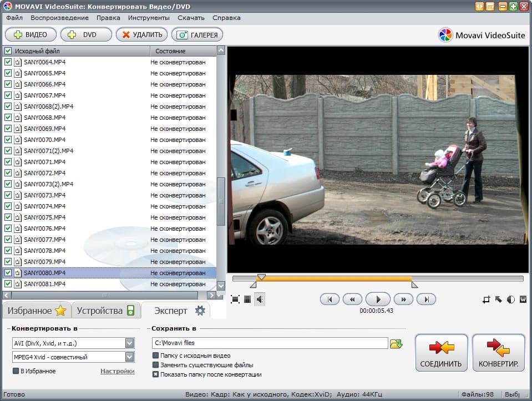This screenshot has width=532, height=401.
Task: Uncheck SANY0080.MP4 checkbox
Action: [x=8, y=272]
